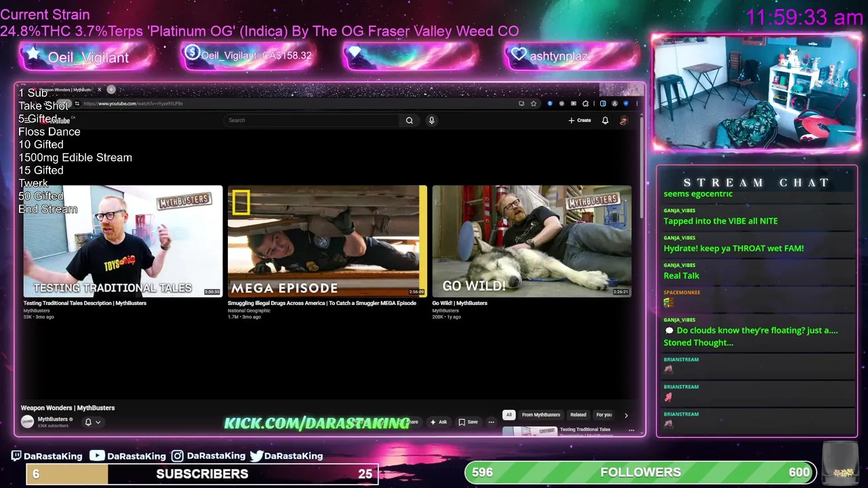Click chat message 'Real Talk'
The image size is (868, 488).
point(681,275)
